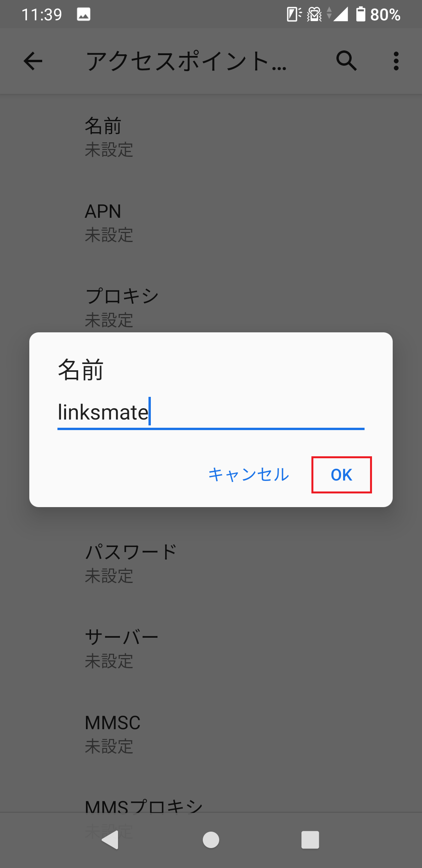422x868 pixels.
Task: Focus the linksmate text field
Action: (211, 413)
